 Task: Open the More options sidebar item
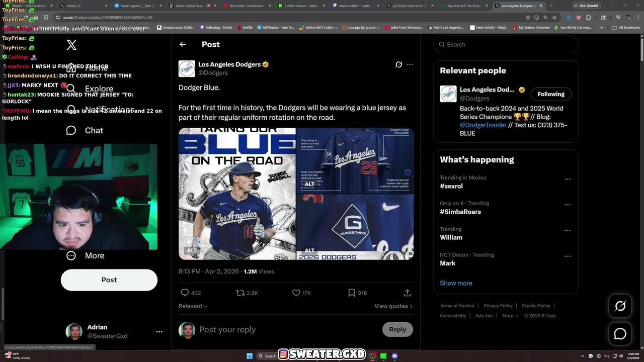coord(85,255)
